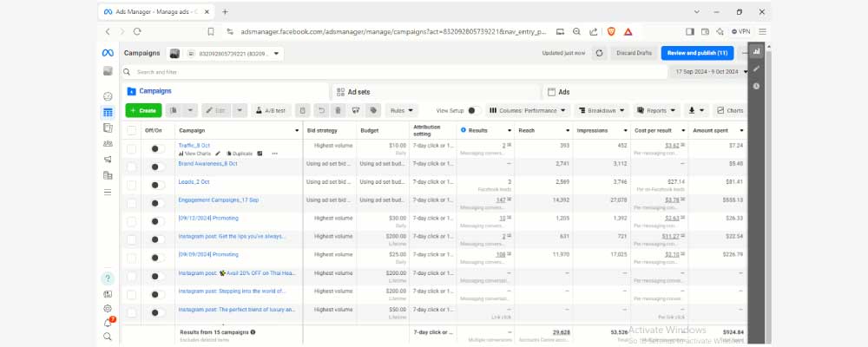Image resolution: width=868 pixels, height=347 pixels.
Task: Click the green Create button
Action: [143, 111]
